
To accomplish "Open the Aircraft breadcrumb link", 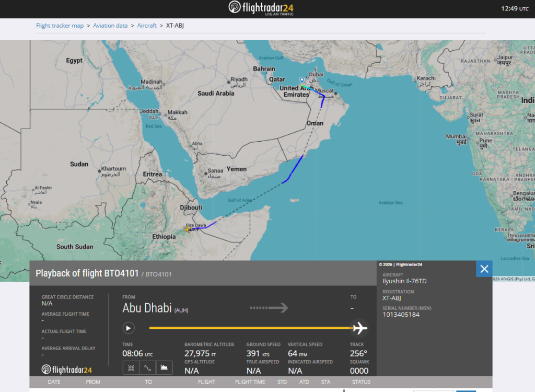I will pyautogui.click(x=147, y=26).
